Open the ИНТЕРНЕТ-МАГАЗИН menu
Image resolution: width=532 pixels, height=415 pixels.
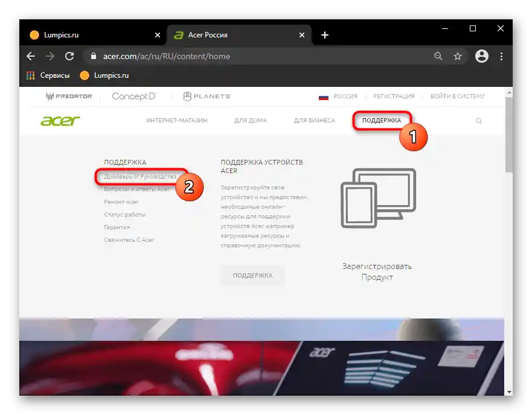(x=177, y=121)
